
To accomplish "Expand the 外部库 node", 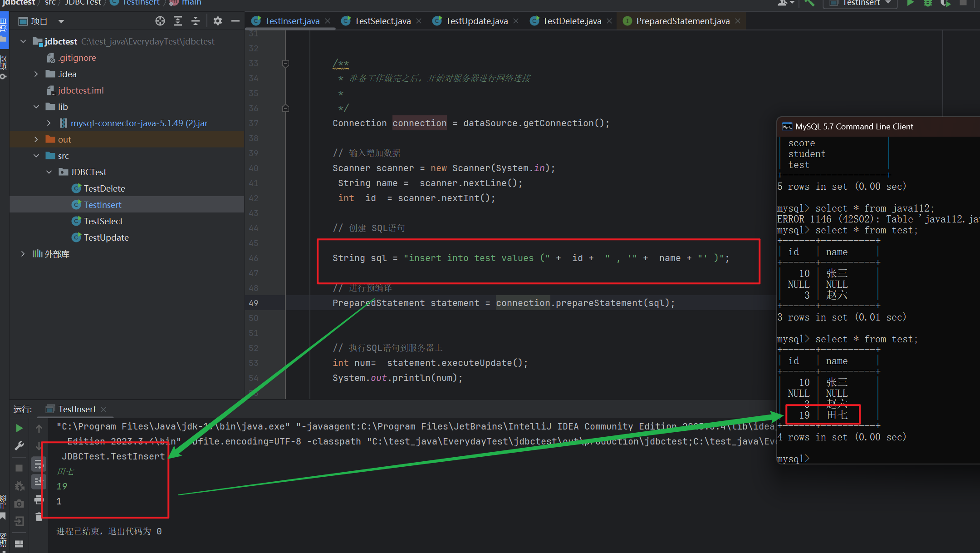I will (x=23, y=254).
